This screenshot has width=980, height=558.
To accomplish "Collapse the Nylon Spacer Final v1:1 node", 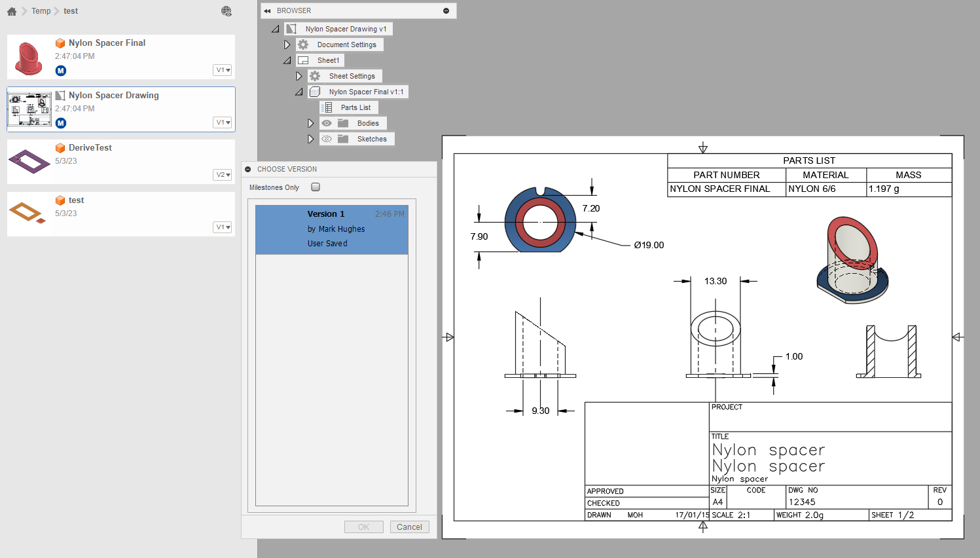I will [299, 92].
